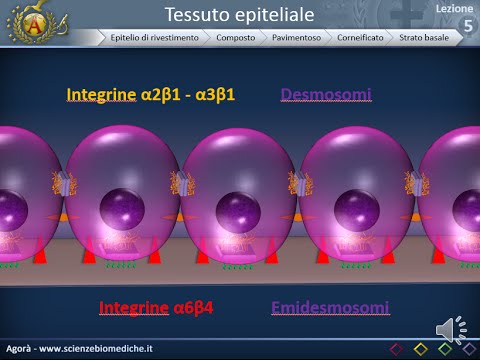Viewport: 480px width, 360px height.
Task: Select the Epitelio di rivestimento breadcrumb
Action: click(154, 38)
